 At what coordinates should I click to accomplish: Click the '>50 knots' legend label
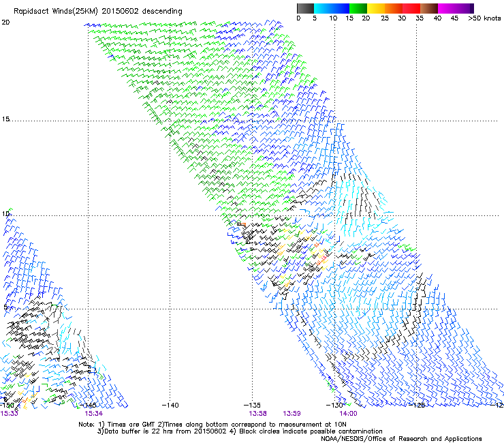[484, 18]
